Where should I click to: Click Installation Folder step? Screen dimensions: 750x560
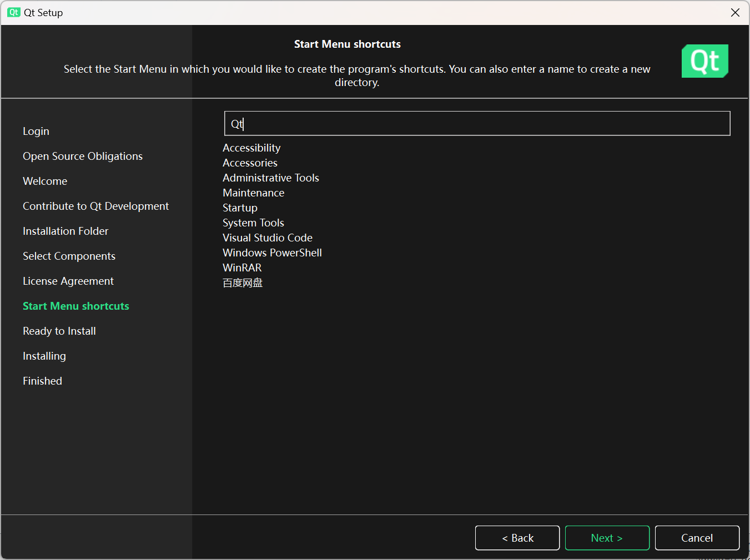click(66, 231)
